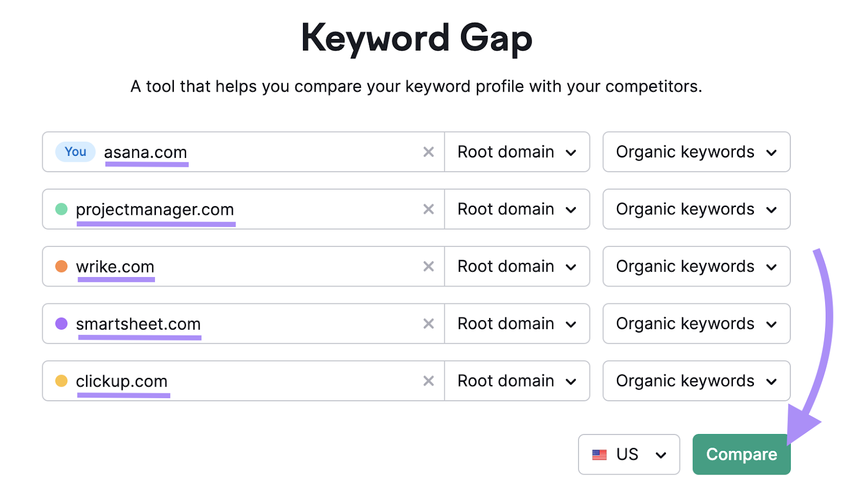Click the US flag icon
The image size is (843, 504).
point(599,454)
